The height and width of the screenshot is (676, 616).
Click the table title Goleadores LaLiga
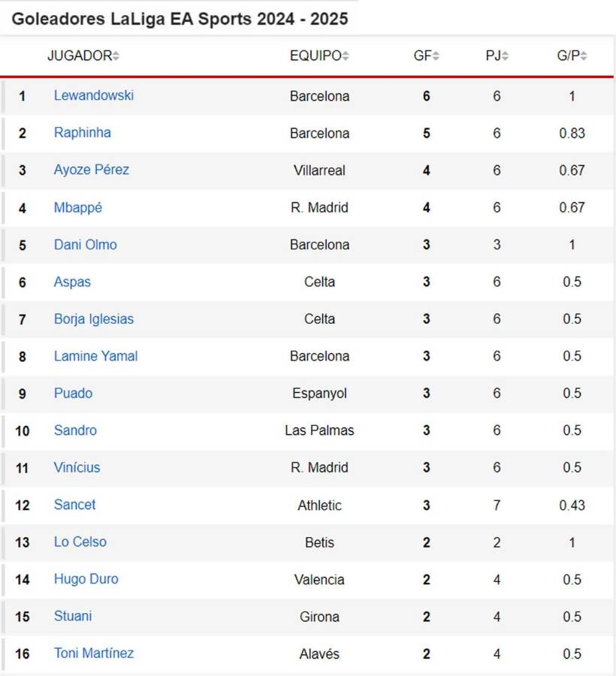(x=179, y=19)
